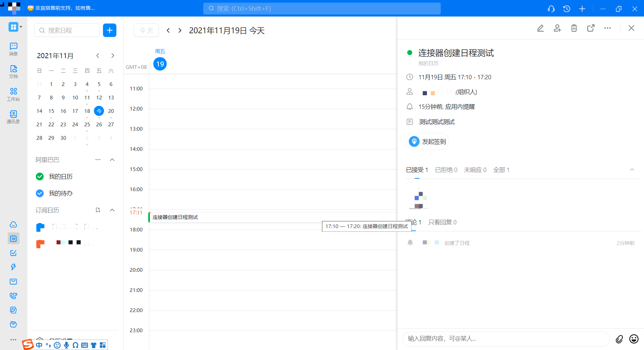Go to previous month in mini calendar
644x350 pixels.
98,55
